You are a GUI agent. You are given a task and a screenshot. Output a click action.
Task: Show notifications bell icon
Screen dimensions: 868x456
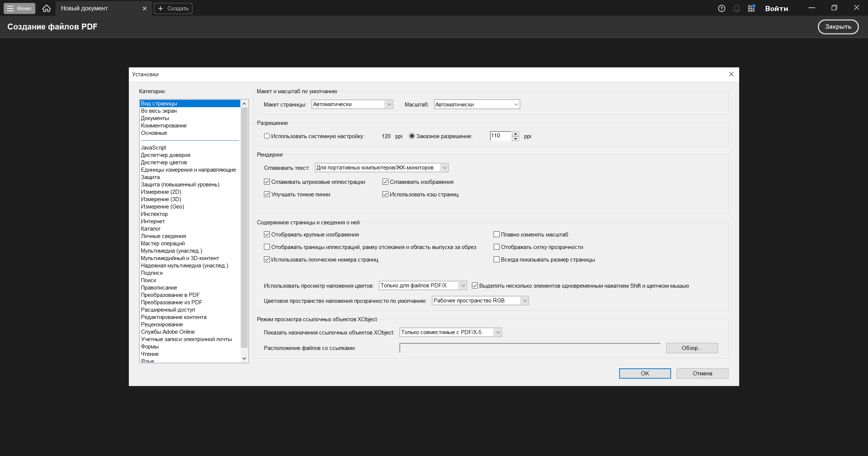pos(736,8)
